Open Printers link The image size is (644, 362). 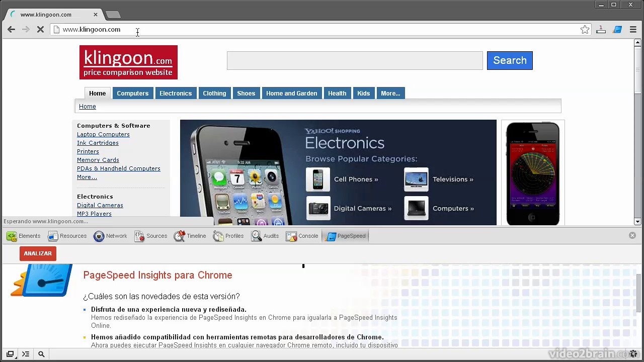88,151
